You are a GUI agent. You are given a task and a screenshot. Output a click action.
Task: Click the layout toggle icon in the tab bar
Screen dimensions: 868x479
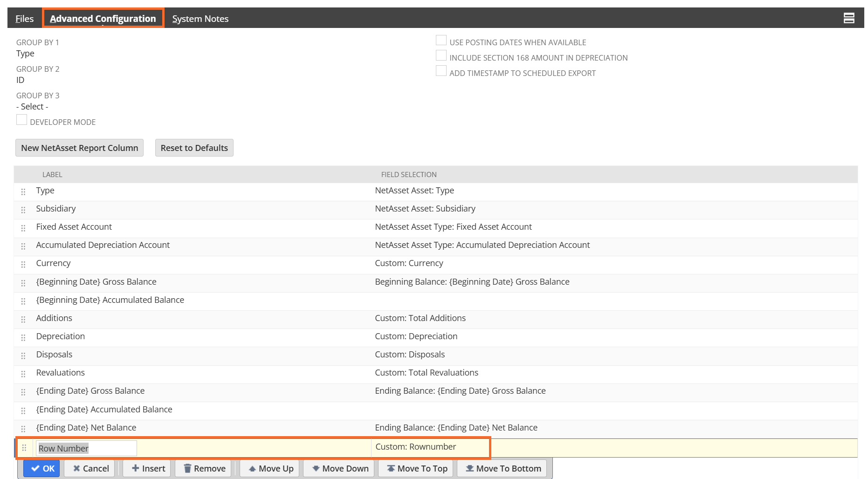848,18
